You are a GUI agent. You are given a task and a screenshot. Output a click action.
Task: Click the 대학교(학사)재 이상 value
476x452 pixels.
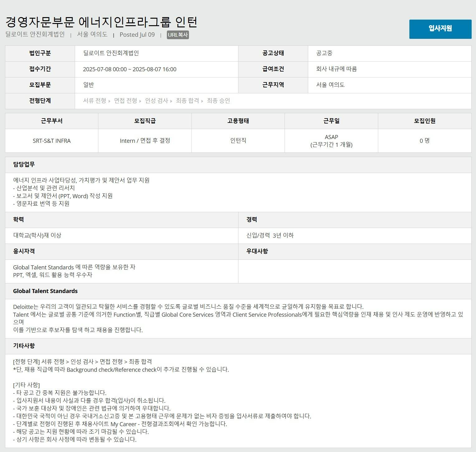(37, 235)
